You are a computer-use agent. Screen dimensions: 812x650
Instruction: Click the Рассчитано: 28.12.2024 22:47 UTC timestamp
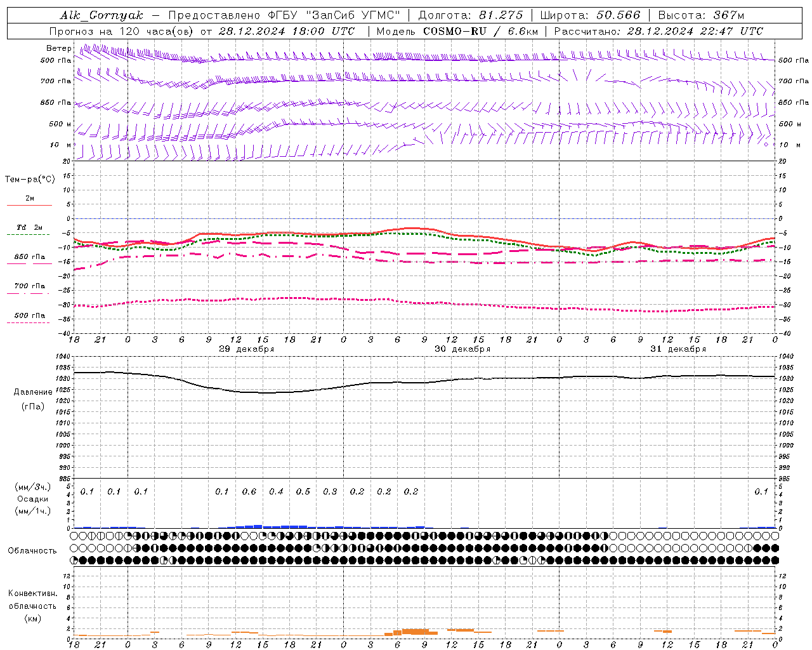tap(658, 31)
